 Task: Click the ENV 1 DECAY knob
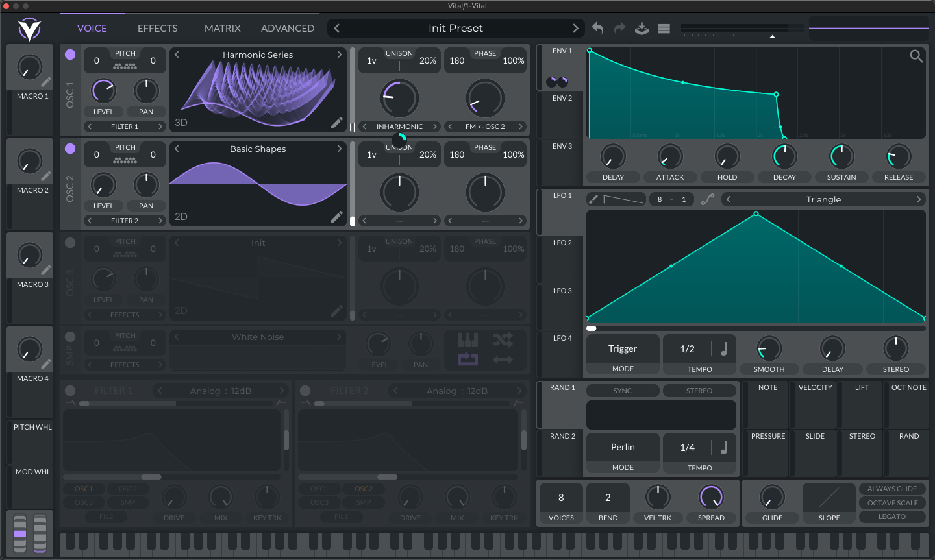[x=784, y=156]
